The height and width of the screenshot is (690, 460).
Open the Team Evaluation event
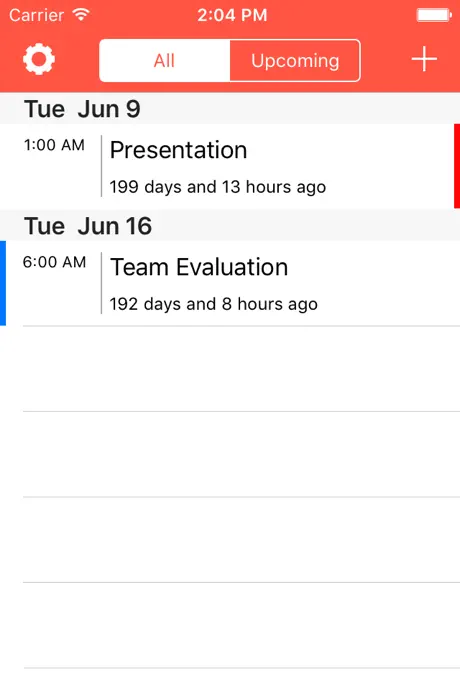230,283
